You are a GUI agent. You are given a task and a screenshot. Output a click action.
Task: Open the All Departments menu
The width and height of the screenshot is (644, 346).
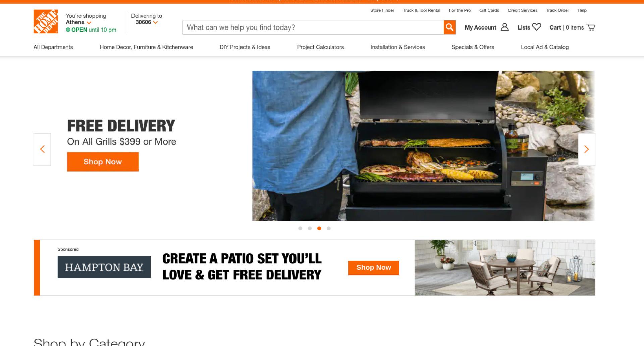(53, 47)
